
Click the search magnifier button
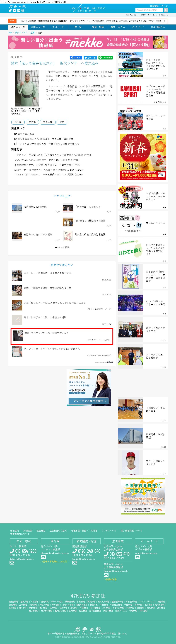point(166,10)
